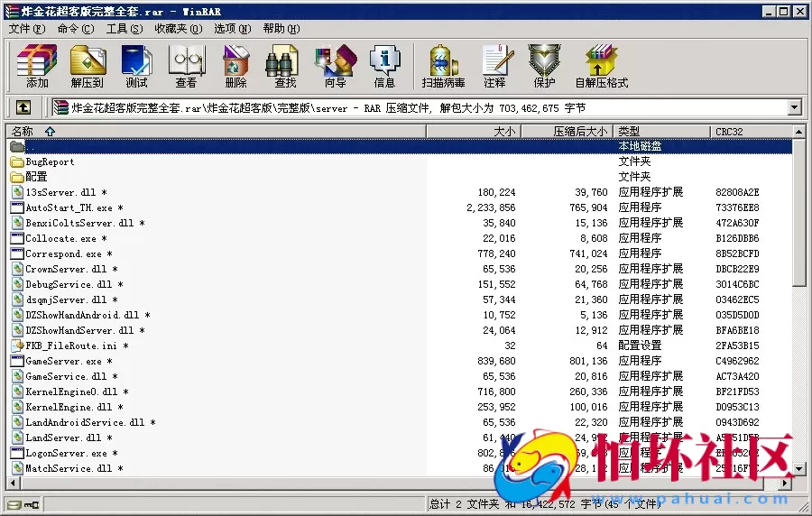Click the 配置 folder icon
This screenshot has width=812, height=516.
tap(17, 177)
